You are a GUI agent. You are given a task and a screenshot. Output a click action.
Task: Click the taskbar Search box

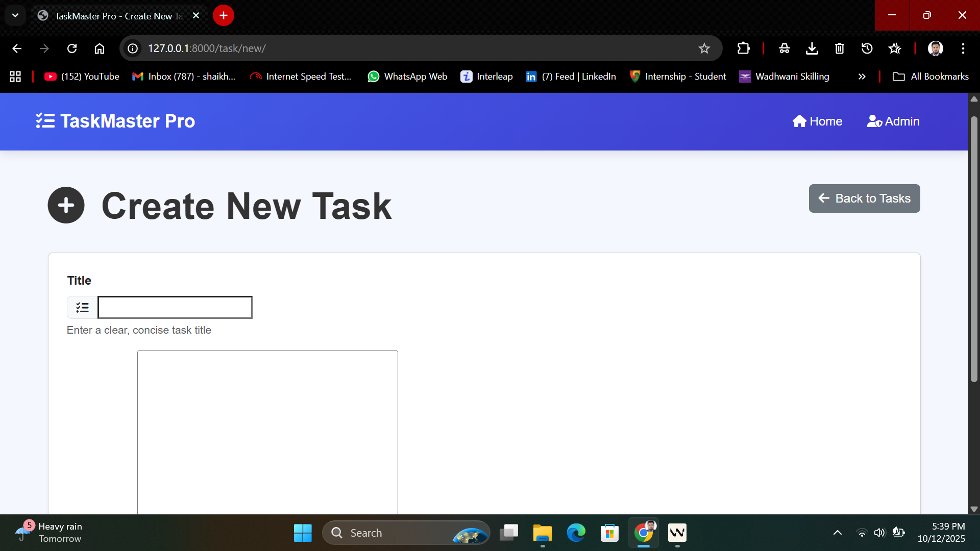point(406,533)
